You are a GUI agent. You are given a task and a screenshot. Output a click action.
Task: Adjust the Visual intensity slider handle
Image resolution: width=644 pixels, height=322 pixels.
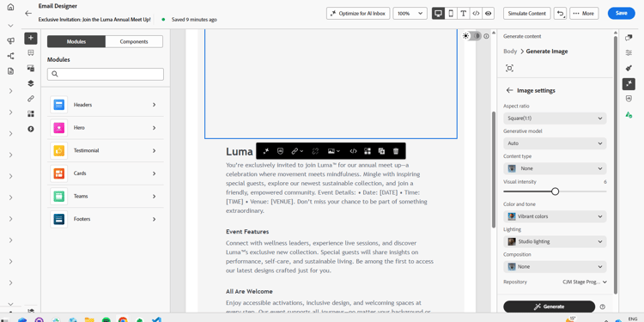(x=556, y=191)
